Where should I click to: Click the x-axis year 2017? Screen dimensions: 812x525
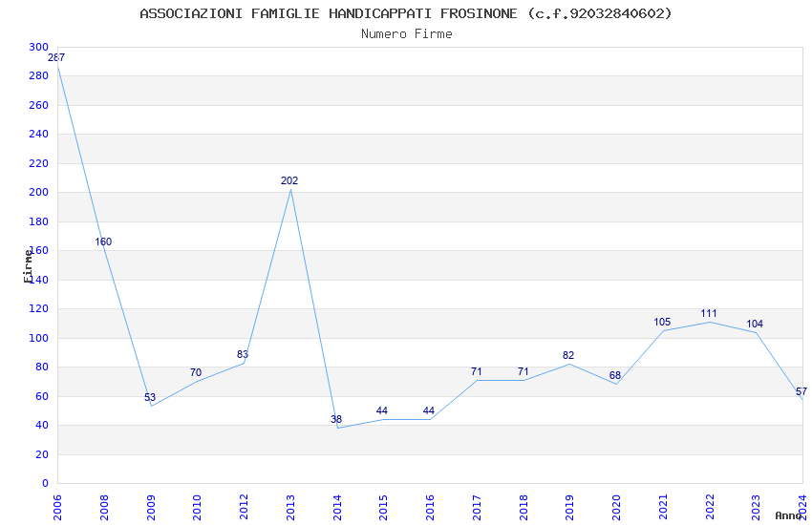point(477,507)
